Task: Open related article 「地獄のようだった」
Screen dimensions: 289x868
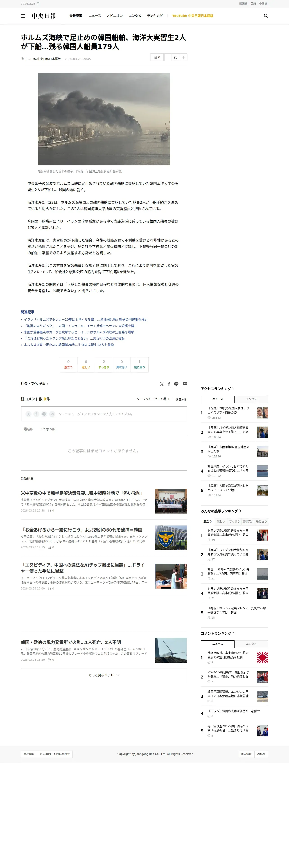Action: pyautogui.click(x=79, y=326)
